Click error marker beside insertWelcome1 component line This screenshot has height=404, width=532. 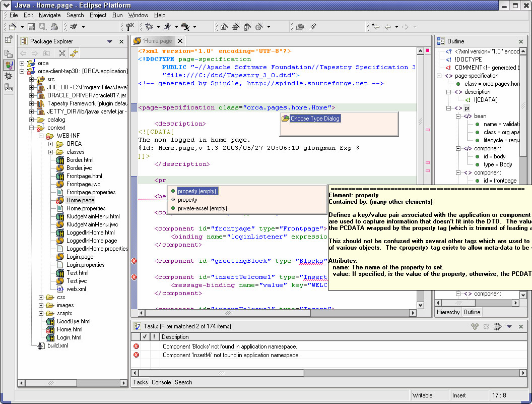click(x=135, y=277)
